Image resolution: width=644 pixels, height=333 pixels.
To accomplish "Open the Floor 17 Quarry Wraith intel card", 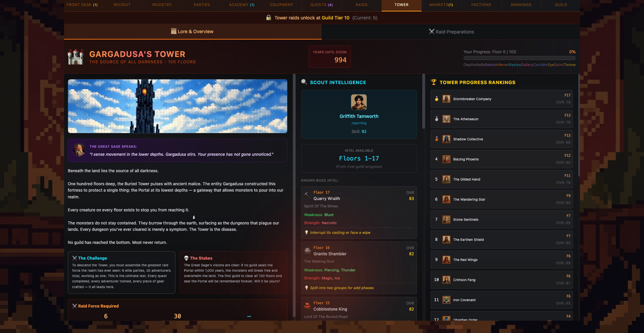I will [x=359, y=212].
